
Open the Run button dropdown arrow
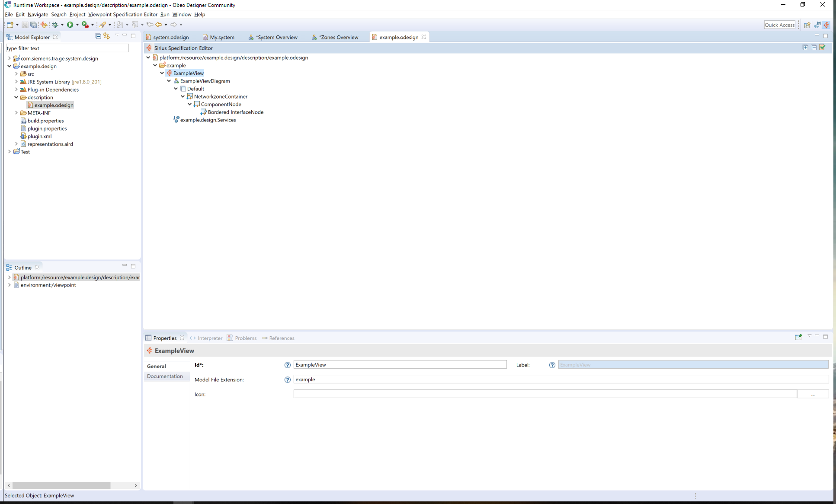click(77, 25)
